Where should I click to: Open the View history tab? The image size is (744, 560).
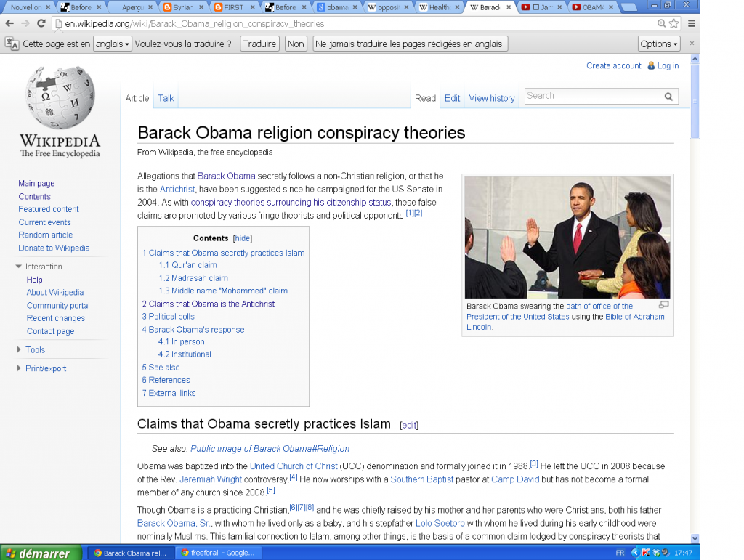(492, 98)
